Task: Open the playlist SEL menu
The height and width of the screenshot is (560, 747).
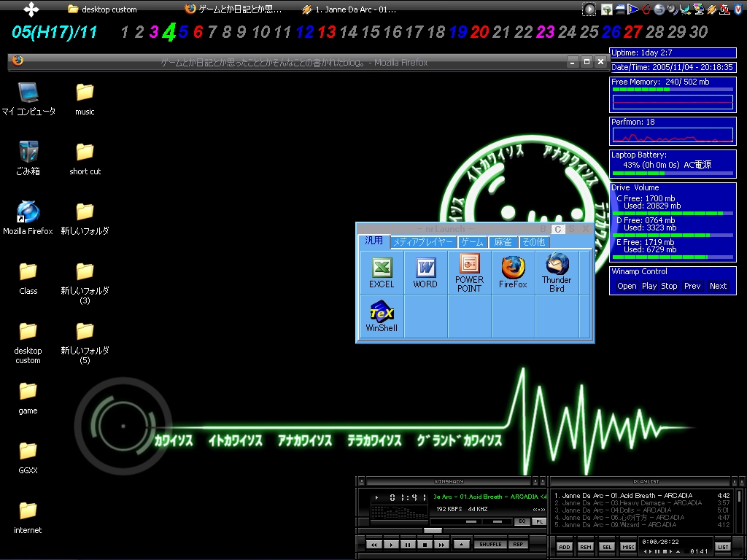Action: pyautogui.click(x=607, y=547)
